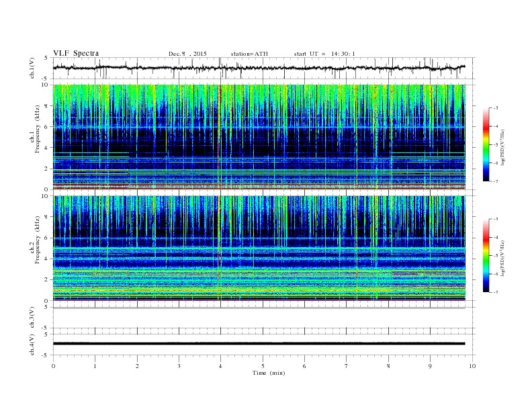Click the "2" tick on the Time axis
Screen dimensions: 532x411
click(137, 366)
